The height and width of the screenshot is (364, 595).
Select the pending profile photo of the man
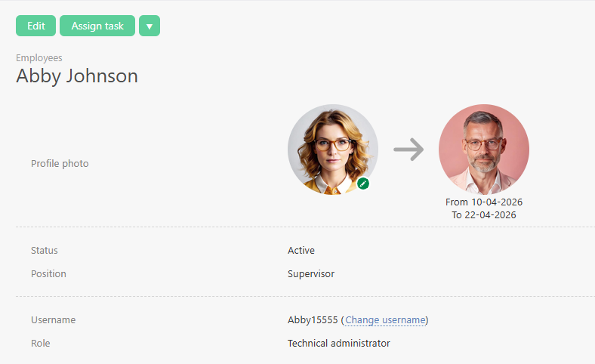[x=483, y=149]
